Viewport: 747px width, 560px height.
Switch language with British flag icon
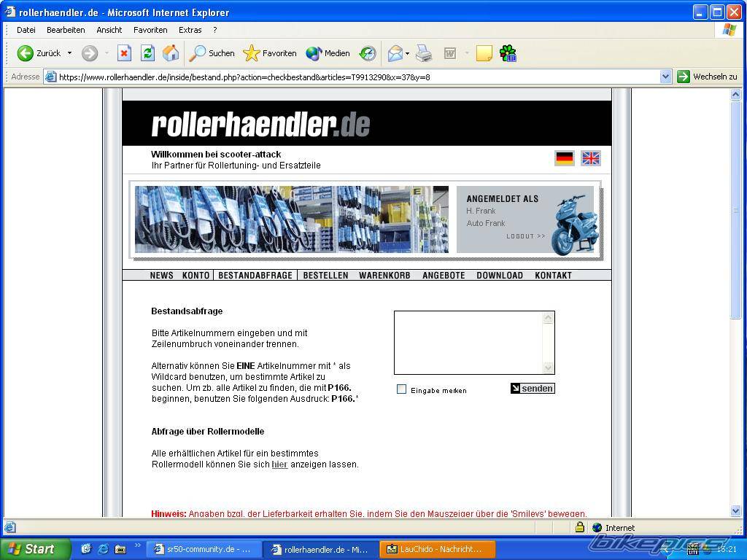tap(591, 158)
